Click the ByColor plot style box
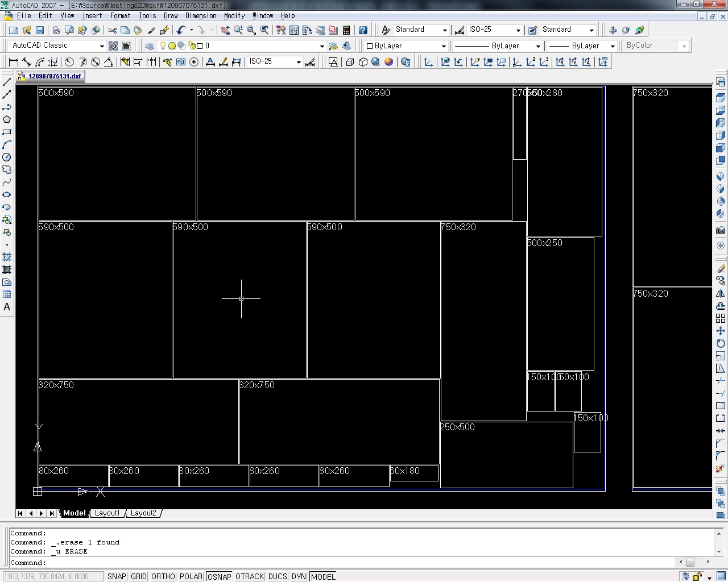The height and width of the screenshot is (582, 728). 656,45
